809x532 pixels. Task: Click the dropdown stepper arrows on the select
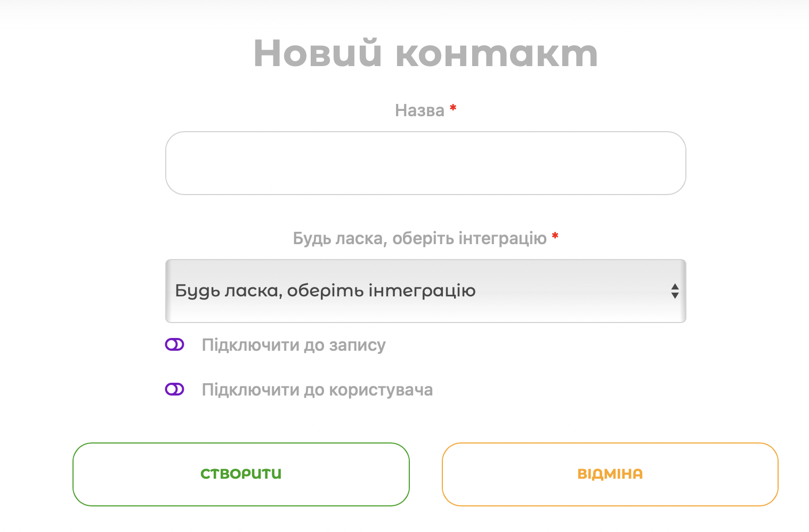(x=675, y=291)
